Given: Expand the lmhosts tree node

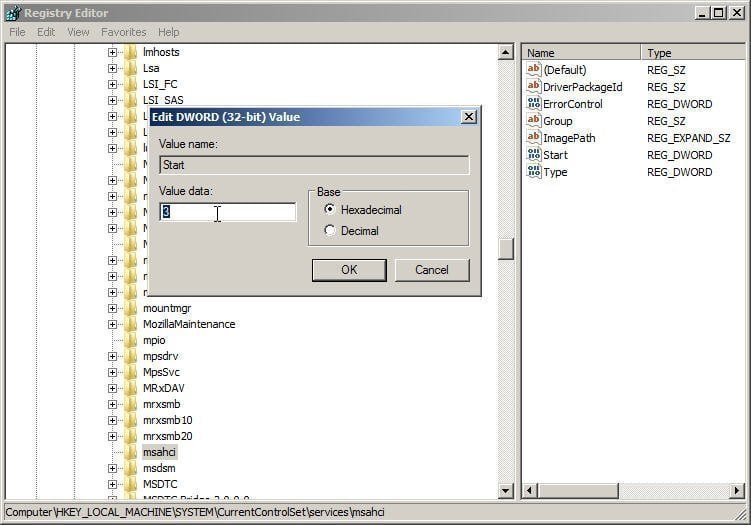Looking at the screenshot, I should pos(113,52).
